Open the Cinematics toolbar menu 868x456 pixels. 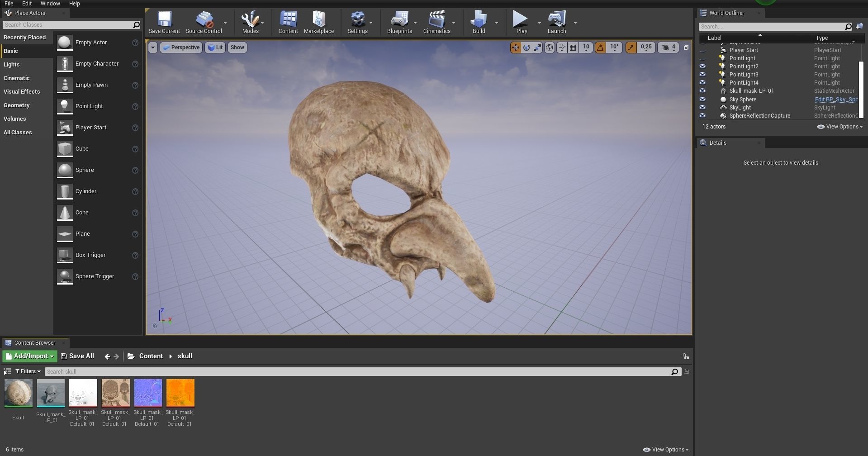click(x=436, y=22)
